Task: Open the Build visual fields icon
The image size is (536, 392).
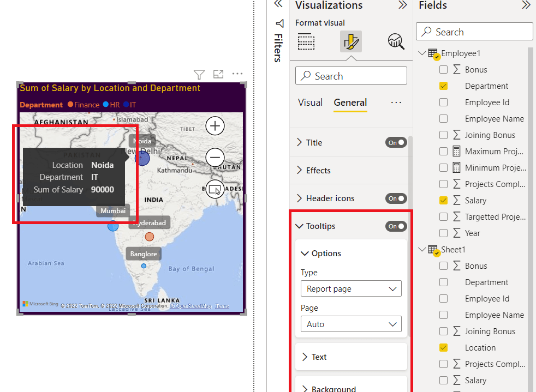Action: click(x=306, y=41)
